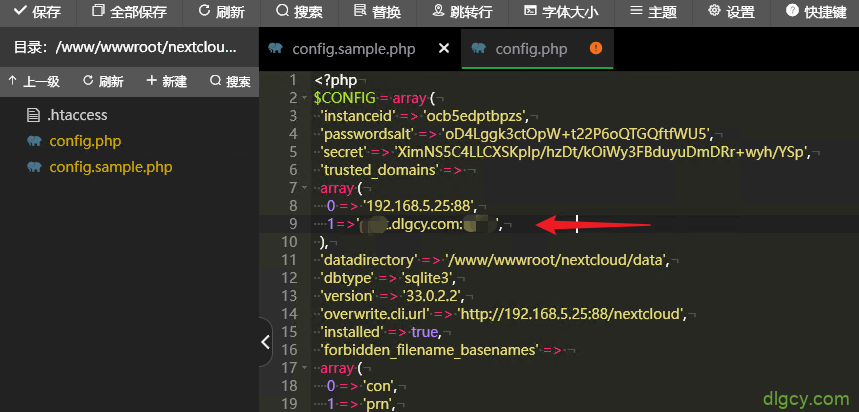Refresh the editor with top 刷新

pyautogui.click(x=221, y=12)
